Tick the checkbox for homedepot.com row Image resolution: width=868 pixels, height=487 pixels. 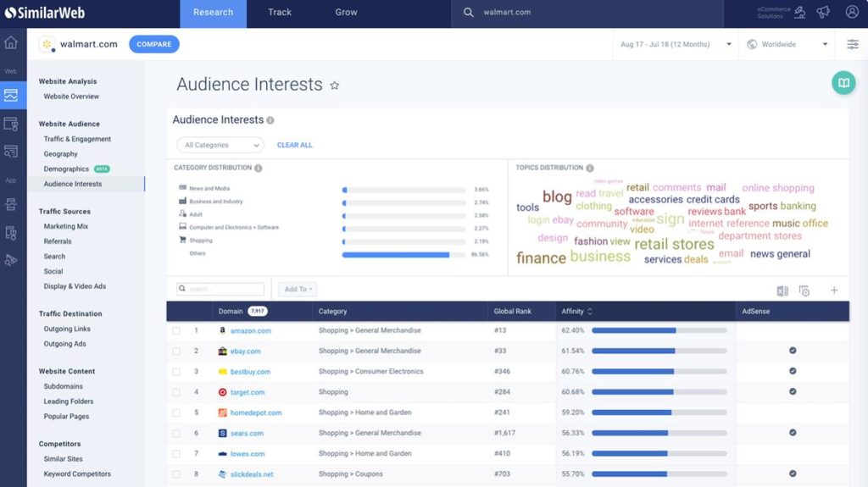176,412
